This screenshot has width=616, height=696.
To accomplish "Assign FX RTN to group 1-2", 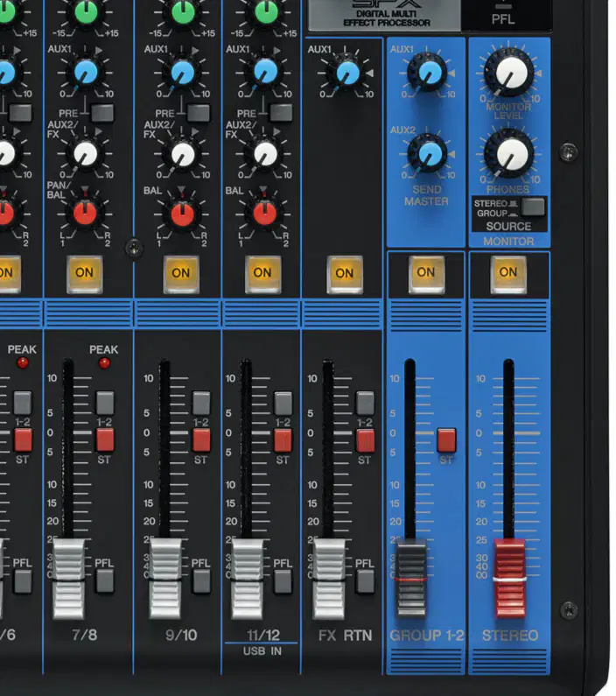I will click(x=365, y=403).
